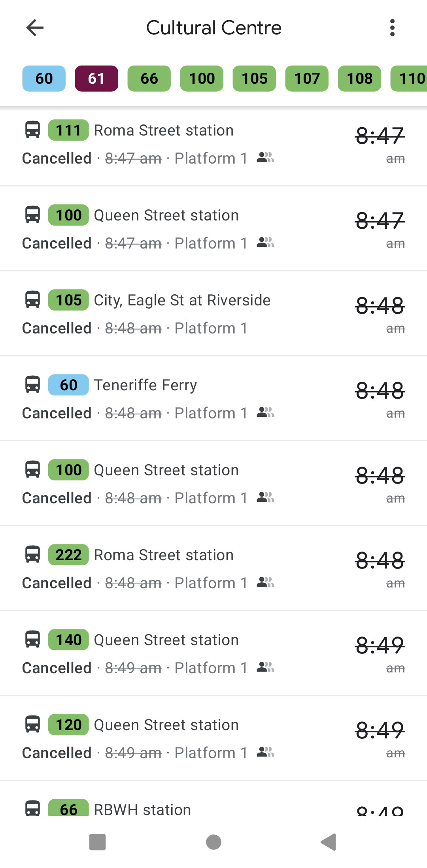The height and width of the screenshot is (868, 427).
Task: Tap the occupancy icon on route 140 row
Action: point(265,667)
